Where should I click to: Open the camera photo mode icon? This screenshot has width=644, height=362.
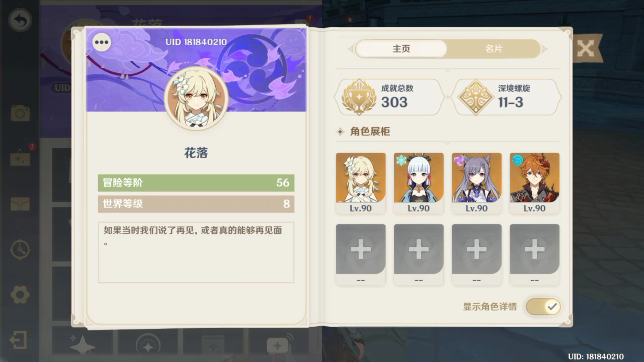click(20, 113)
